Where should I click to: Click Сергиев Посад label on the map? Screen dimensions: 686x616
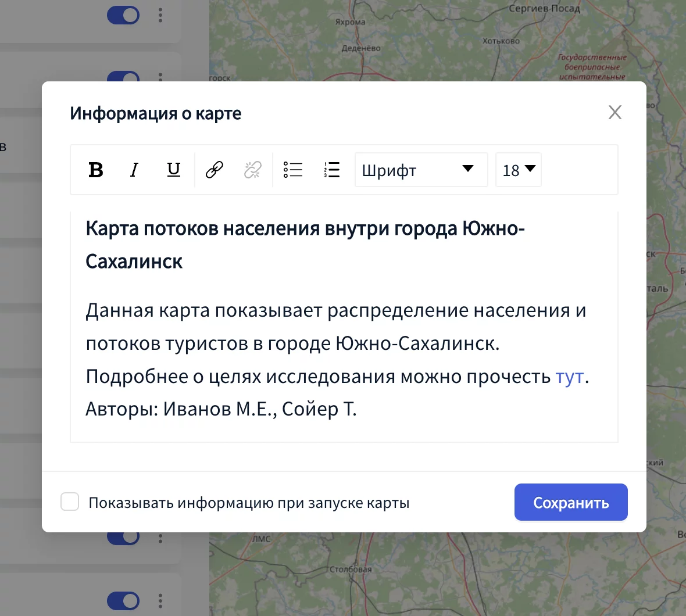coord(544,9)
